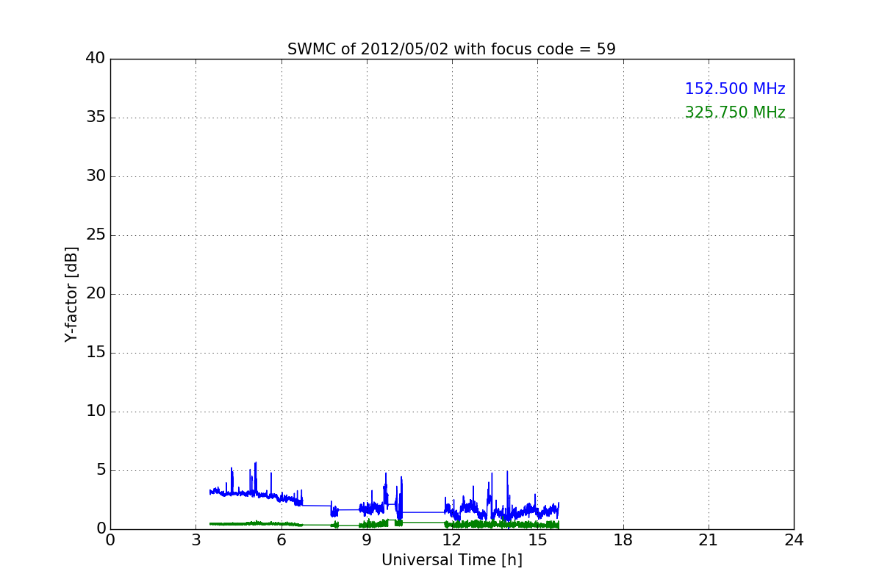This screenshot has width=882, height=588.
Task: Select the blue 152.500 MHz legend label
Action: pyautogui.click(x=735, y=89)
